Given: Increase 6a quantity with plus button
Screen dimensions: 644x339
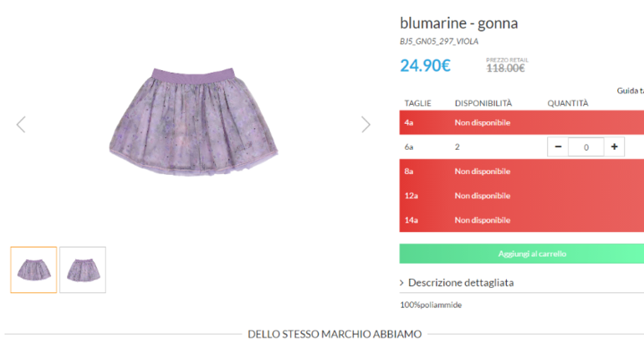Looking at the screenshot, I should [x=614, y=147].
